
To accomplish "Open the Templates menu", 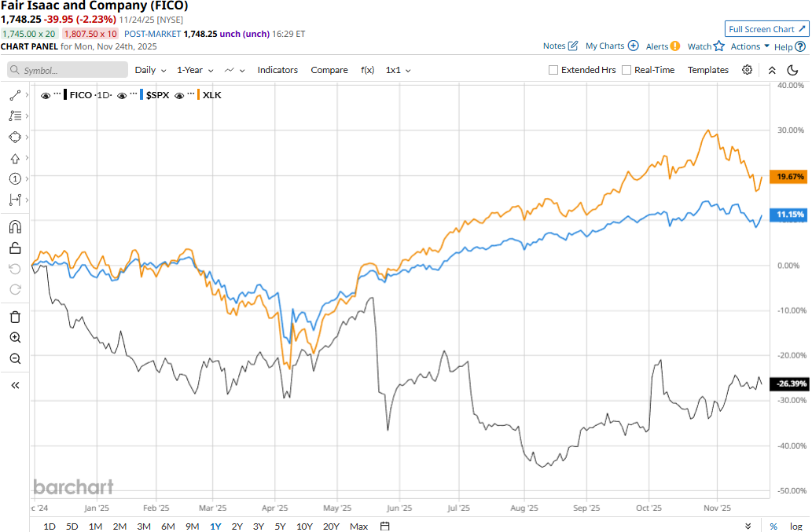I will tap(708, 70).
